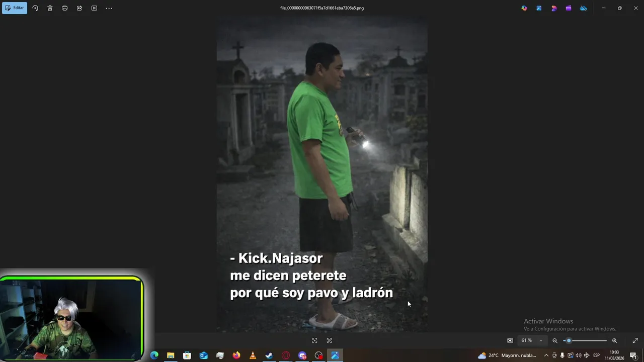
Task: Click the displayed graveyard photo
Action: point(322,173)
